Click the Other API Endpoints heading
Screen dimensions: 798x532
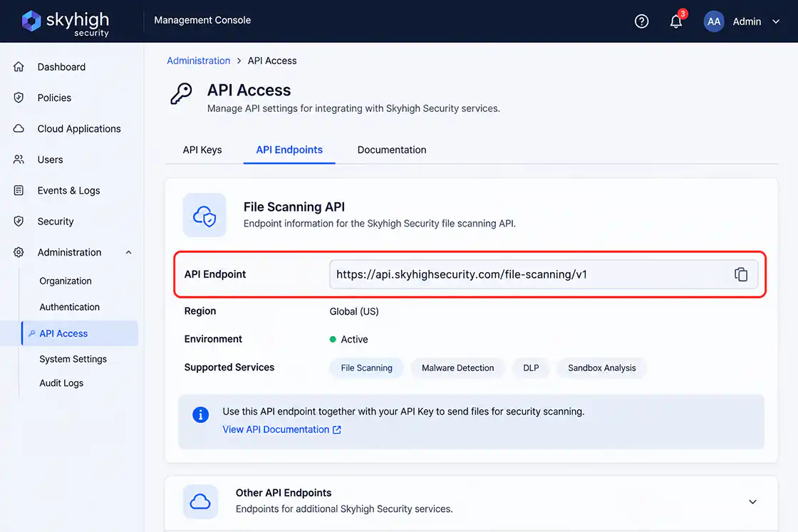[x=284, y=493]
